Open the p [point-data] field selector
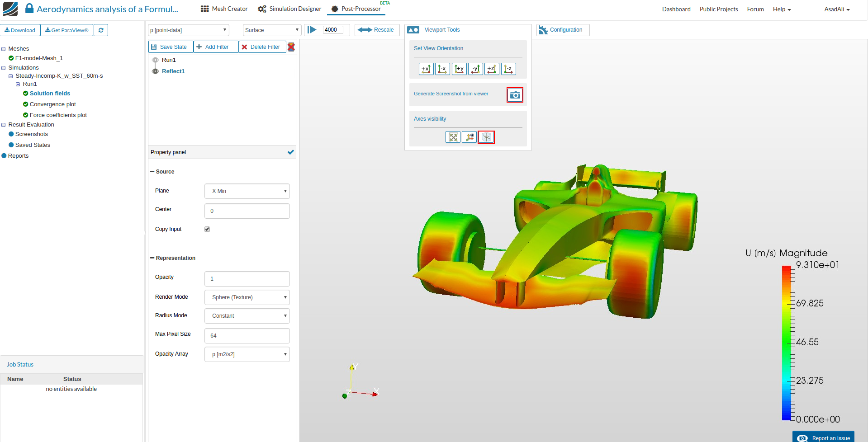This screenshot has height=442, width=868. [x=189, y=30]
